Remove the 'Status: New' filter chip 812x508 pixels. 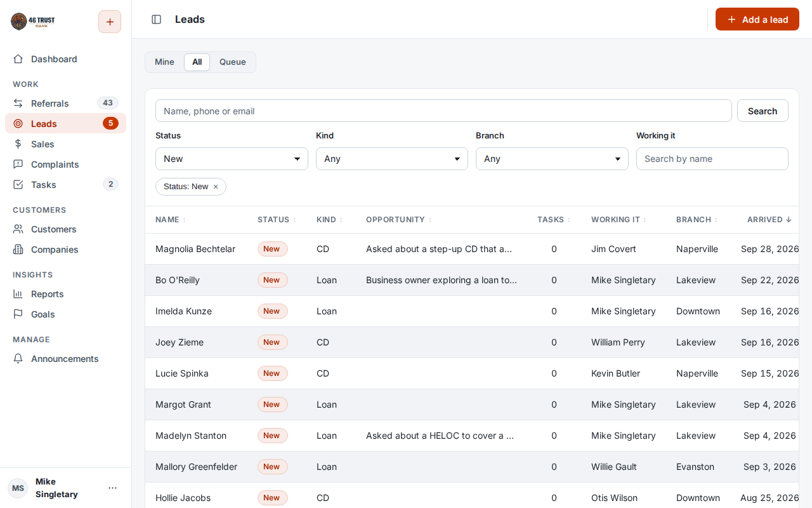click(216, 187)
